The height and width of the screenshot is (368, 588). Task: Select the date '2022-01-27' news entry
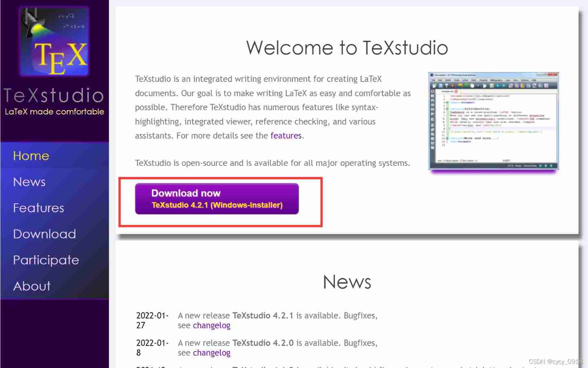152,320
